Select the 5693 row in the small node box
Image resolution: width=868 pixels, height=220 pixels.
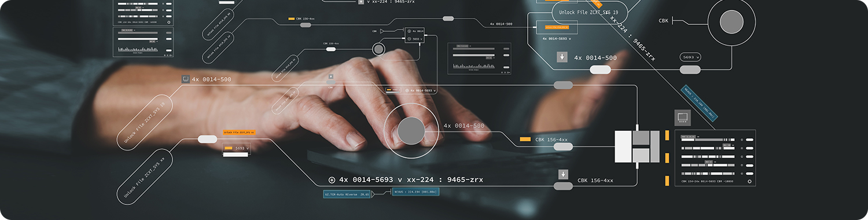[415, 39]
